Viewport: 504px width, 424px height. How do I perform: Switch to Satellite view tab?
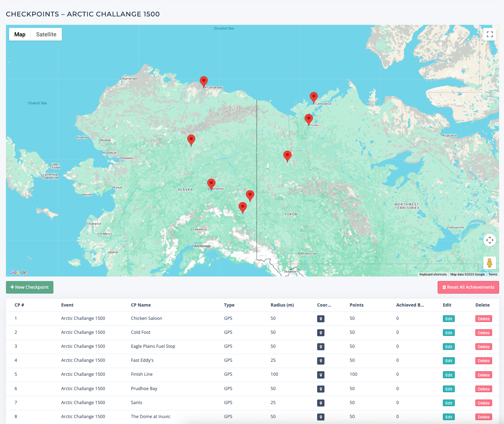coord(46,34)
